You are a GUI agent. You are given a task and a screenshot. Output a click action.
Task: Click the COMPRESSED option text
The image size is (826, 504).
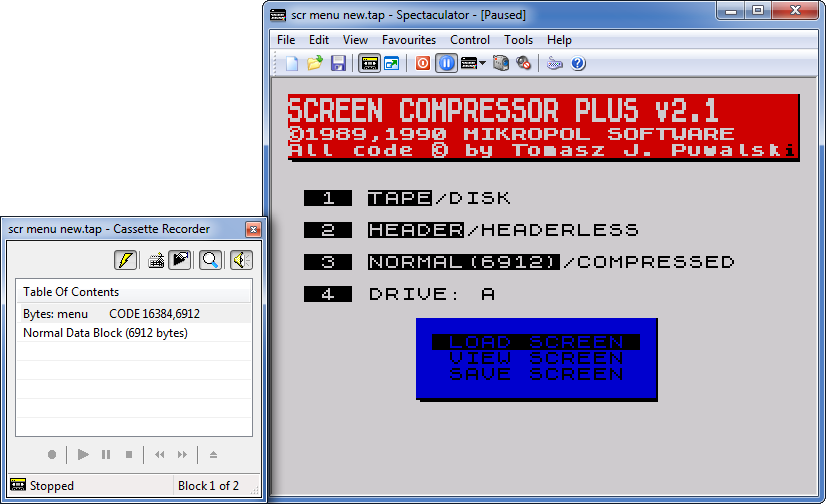tap(655, 262)
